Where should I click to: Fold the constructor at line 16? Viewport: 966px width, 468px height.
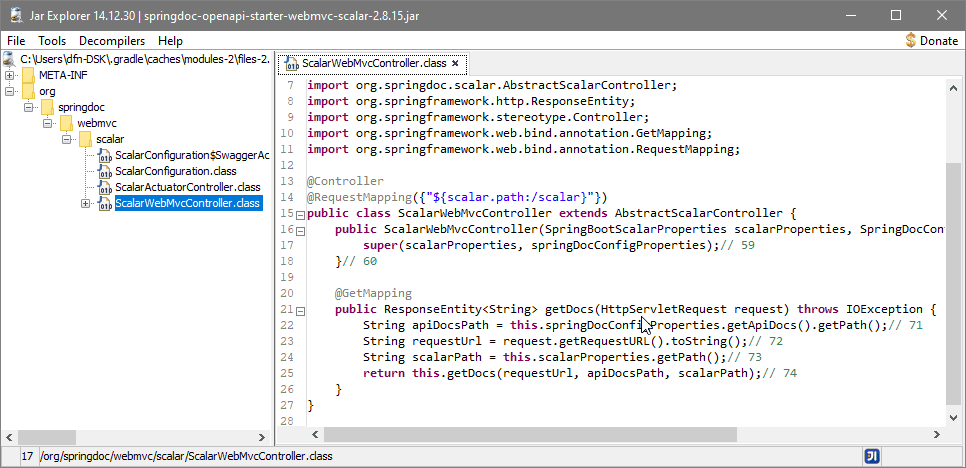[300, 231]
